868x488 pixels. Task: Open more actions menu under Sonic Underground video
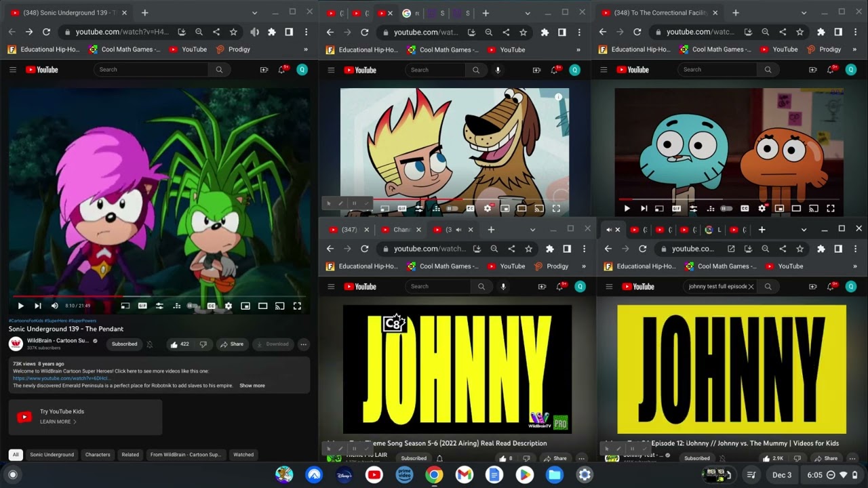[x=303, y=344]
